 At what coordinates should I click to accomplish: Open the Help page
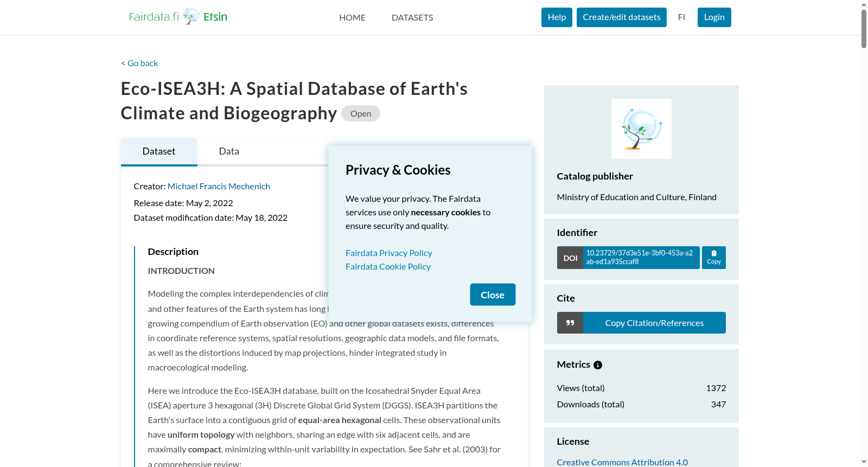pos(557,17)
